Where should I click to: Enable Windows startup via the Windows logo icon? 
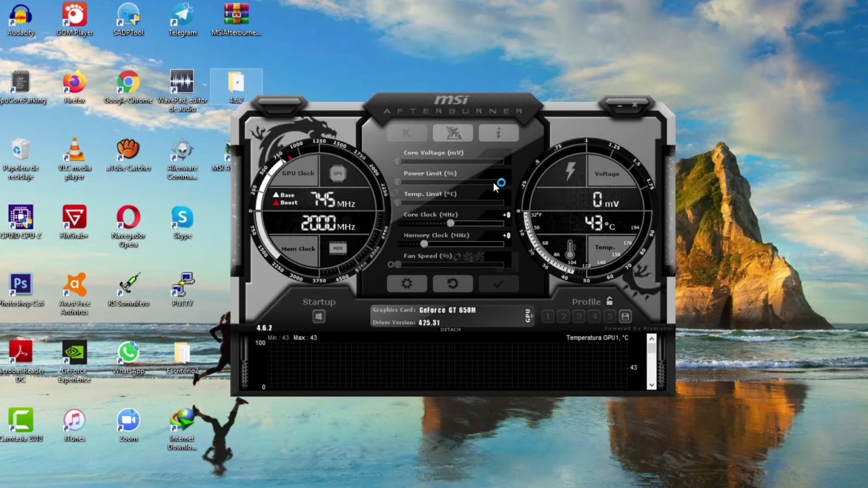tap(319, 316)
